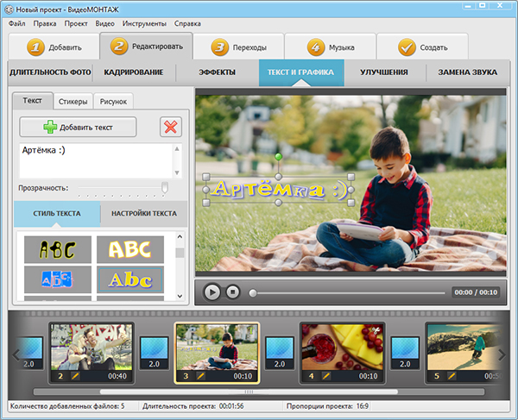Go to the timeline's next clips with right arrow
Viewport: 518px width, 420px height.
(502, 355)
